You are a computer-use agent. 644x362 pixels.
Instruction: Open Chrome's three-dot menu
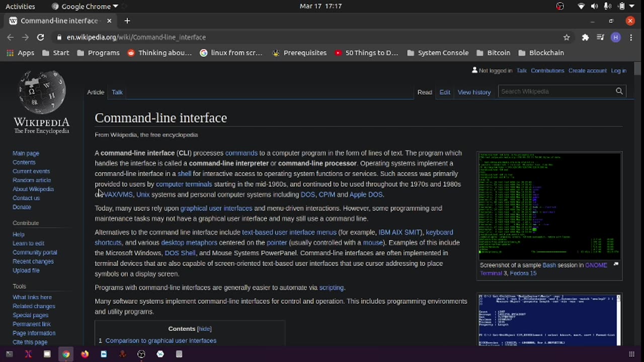click(631, 37)
